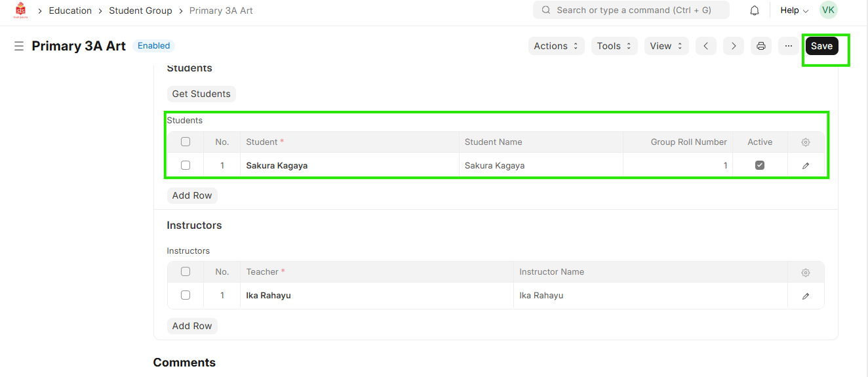Screen dimensions: 868x377
Task: Go to previous record arrow
Action: [x=705, y=46]
